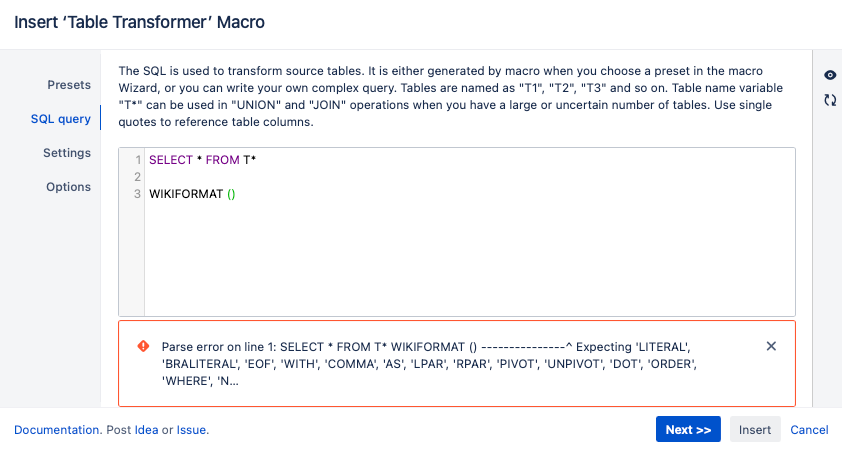Place cursor on the WIKIFORMAT () line

pos(192,194)
